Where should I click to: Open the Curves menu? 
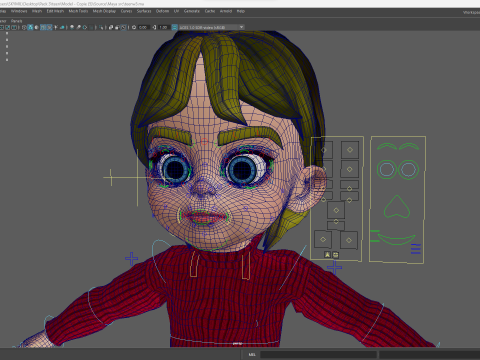(126, 11)
